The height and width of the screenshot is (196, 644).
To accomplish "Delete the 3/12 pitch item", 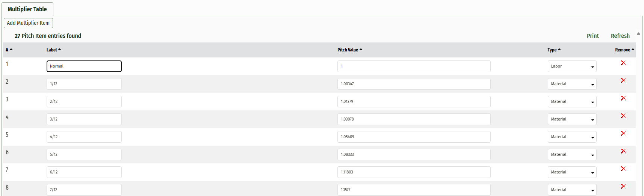I will tap(623, 116).
